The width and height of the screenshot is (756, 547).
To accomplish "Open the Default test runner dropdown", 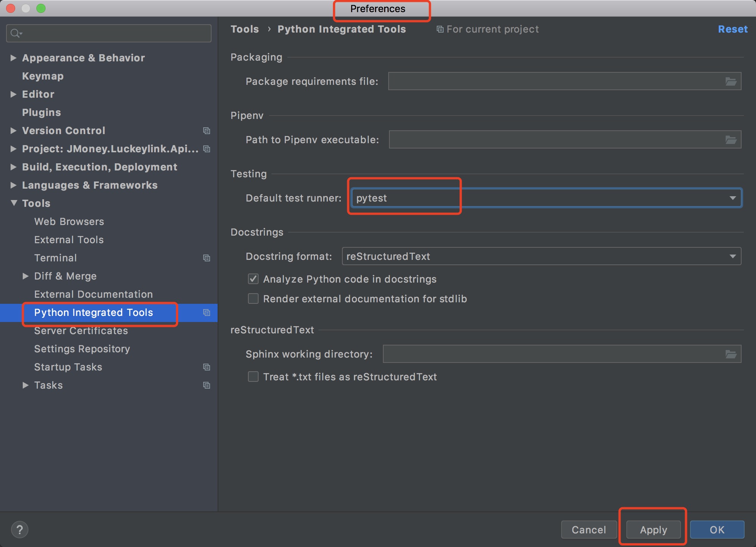I will [x=732, y=198].
